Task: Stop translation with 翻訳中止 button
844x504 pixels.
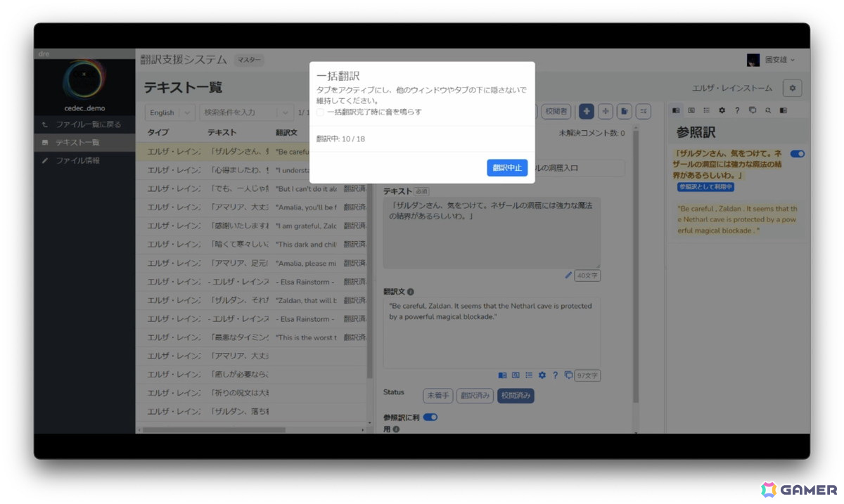Action: pyautogui.click(x=507, y=168)
